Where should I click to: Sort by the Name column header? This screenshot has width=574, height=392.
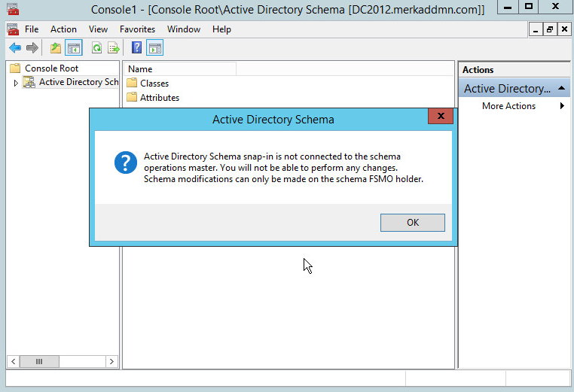click(x=180, y=69)
